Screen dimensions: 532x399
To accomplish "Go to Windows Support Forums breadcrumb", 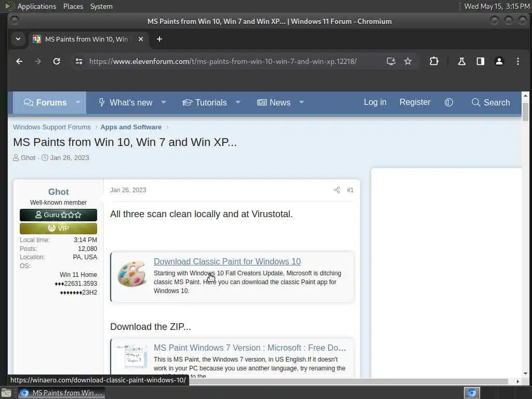I will tap(52, 127).
